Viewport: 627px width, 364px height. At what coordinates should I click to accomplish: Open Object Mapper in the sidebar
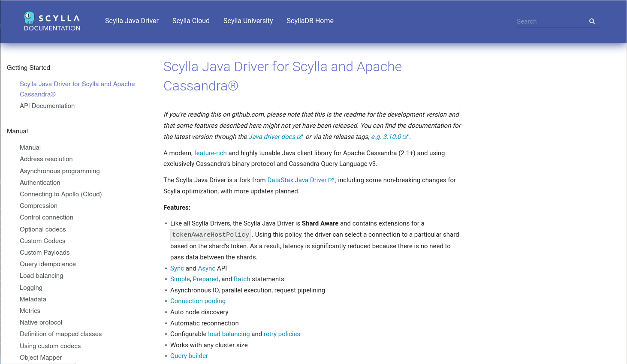41,358
